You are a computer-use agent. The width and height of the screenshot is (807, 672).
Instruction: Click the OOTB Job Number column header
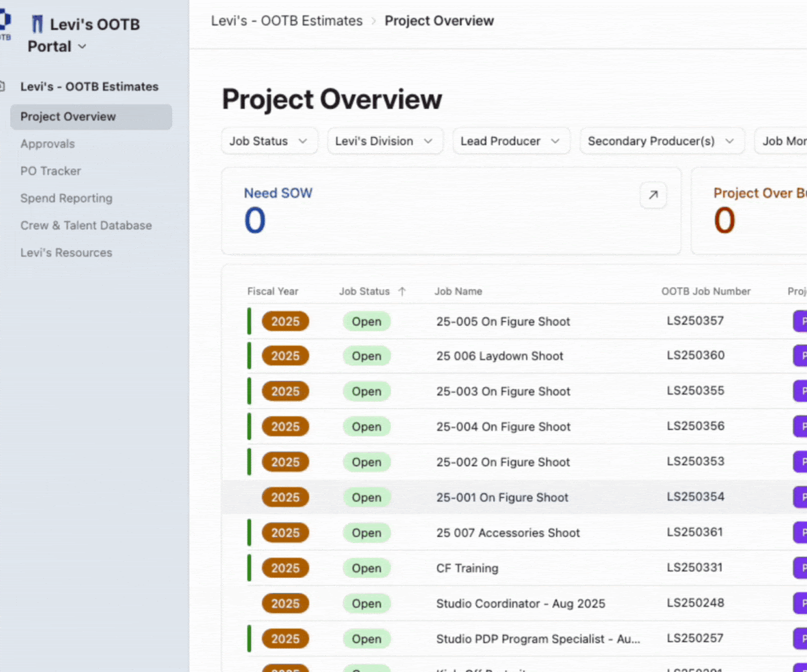706,292
